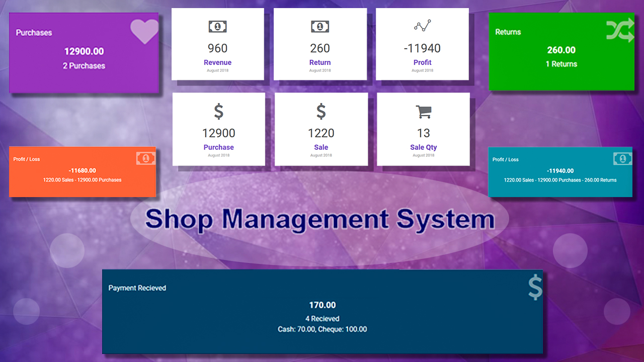This screenshot has height=362, width=644.
Task: Click the banknote icon above Revenue
Action: (217, 26)
